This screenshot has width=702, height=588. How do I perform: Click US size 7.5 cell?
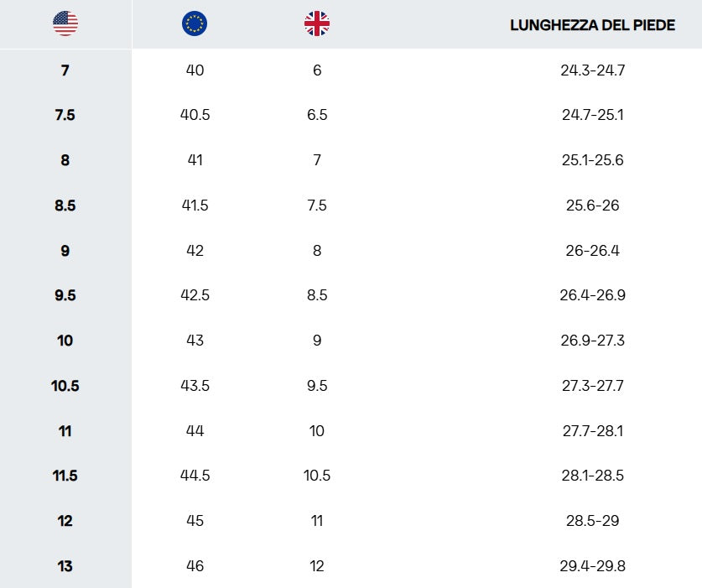(x=65, y=115)
